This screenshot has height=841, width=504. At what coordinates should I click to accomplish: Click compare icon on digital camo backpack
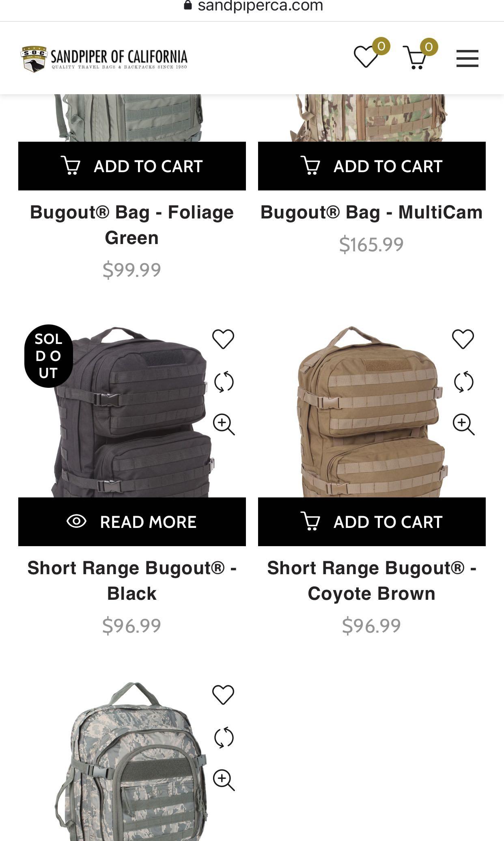tap(224, 737)
